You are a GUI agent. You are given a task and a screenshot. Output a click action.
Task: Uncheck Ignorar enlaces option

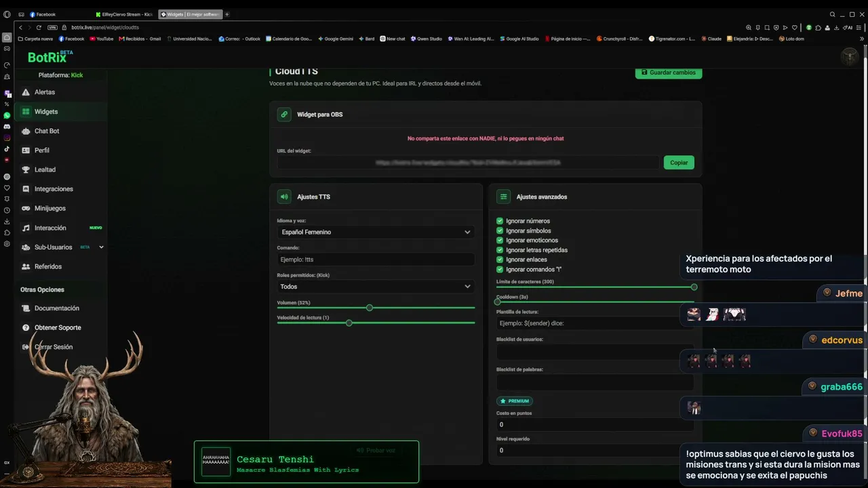pos(500,260)
